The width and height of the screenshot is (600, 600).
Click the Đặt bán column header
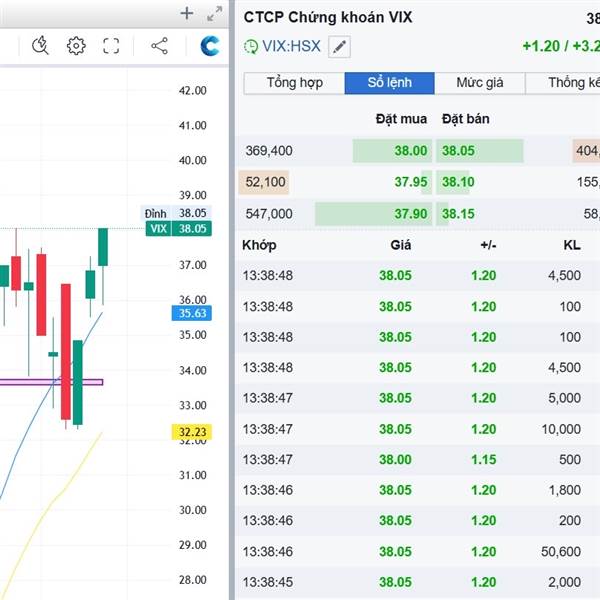coord(465,119)
